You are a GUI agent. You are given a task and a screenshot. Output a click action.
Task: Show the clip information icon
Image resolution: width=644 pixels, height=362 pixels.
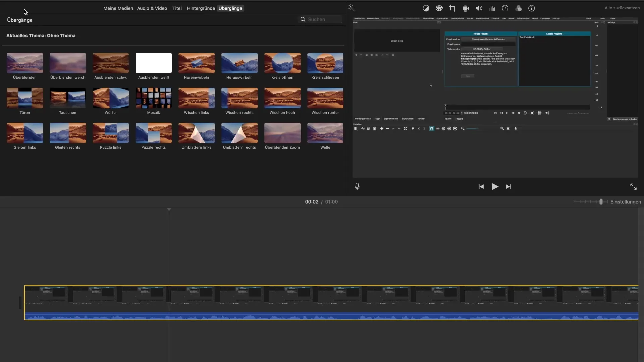pyautogui.click(x=532, y=8)
